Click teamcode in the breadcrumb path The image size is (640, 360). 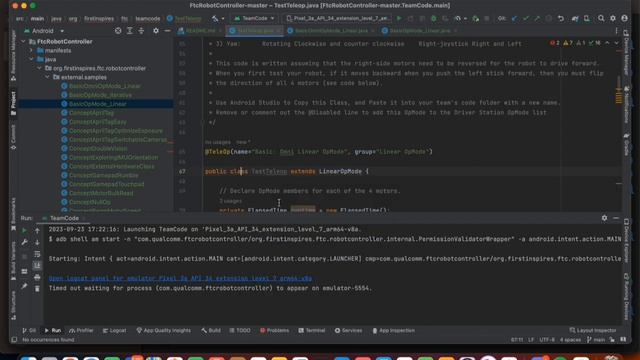[147, 18]
